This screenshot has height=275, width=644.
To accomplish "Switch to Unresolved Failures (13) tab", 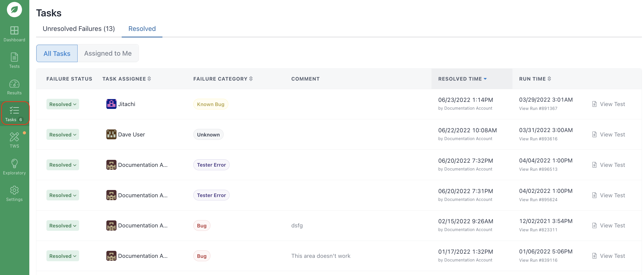I will coord(79,29).
